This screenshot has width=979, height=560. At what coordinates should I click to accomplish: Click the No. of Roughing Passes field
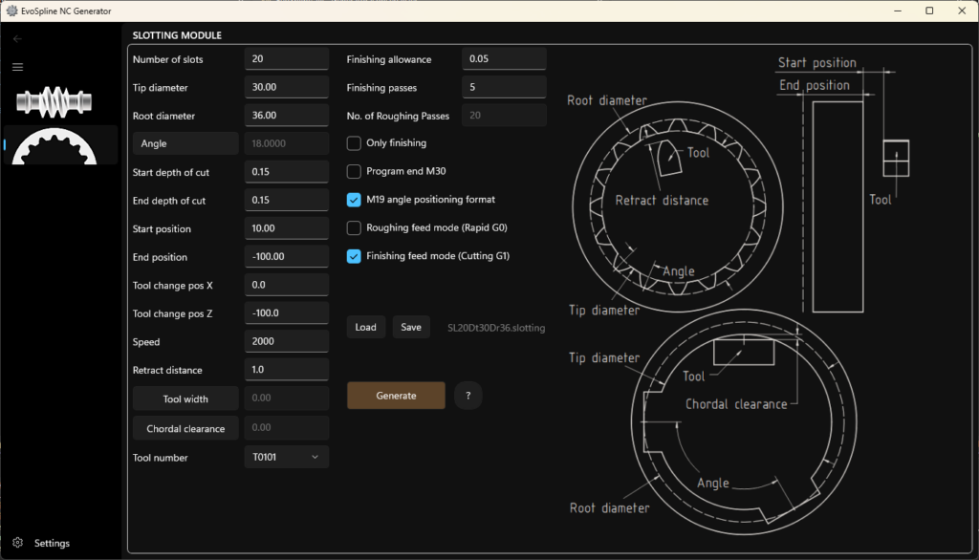(x=505, y=115)
